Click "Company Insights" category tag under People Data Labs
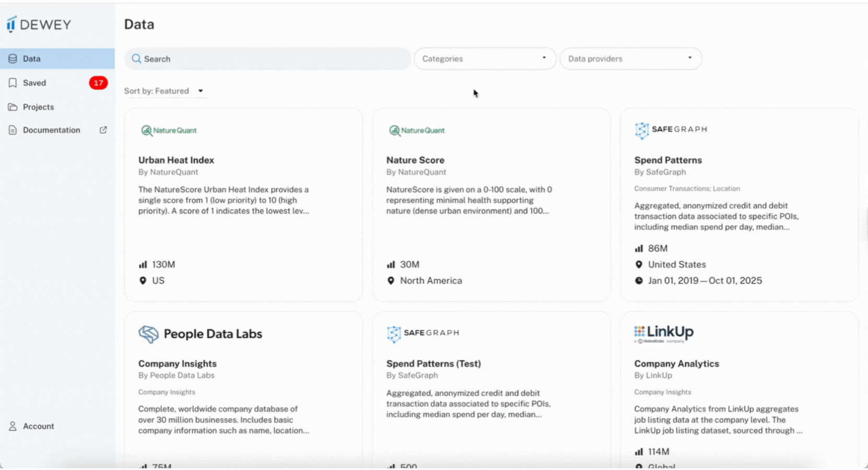Viewport: 868px width, 470px height. [167, 392]
